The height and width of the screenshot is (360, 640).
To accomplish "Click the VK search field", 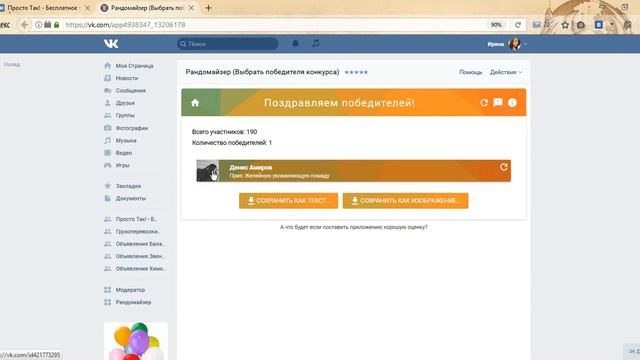I will tap(228, 44).
